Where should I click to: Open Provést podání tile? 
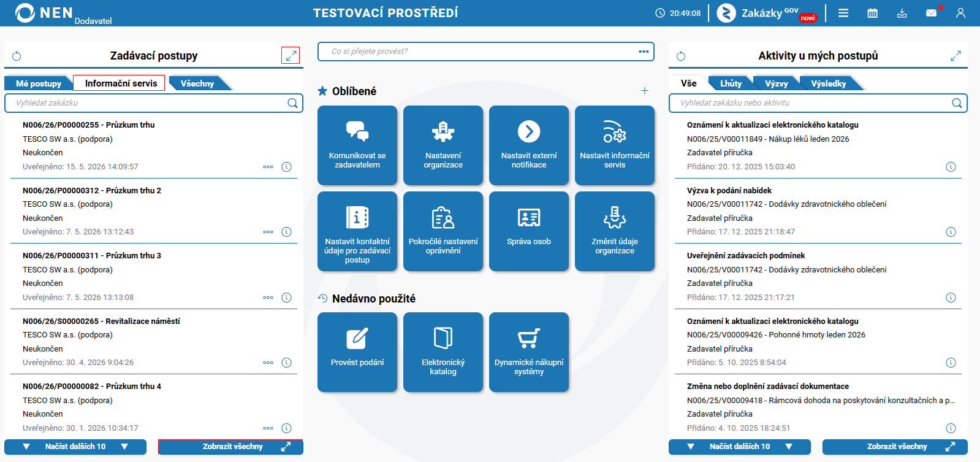[357, 352]
